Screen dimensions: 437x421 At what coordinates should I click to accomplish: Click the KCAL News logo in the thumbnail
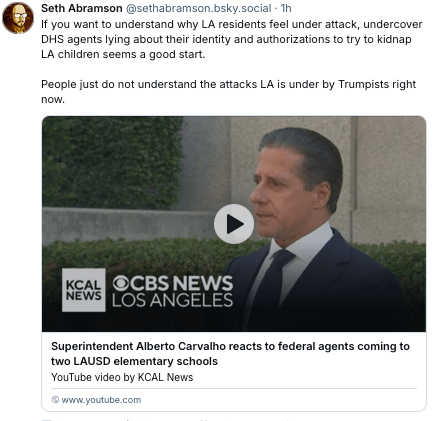tap(84, 290)
